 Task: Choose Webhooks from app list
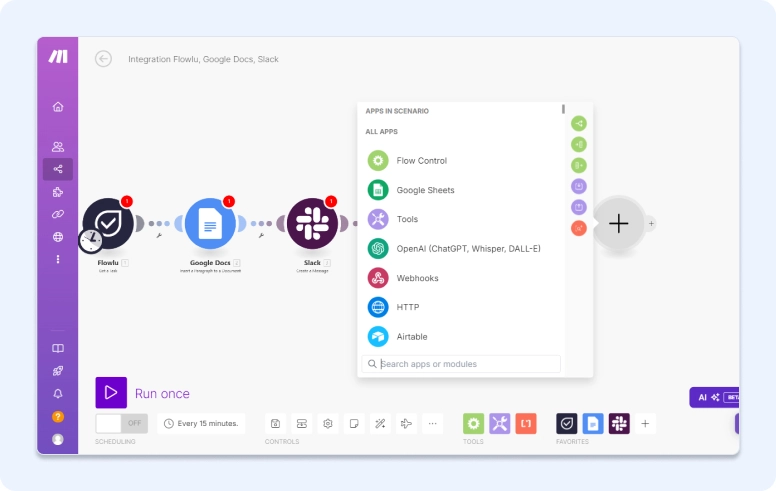click(462, 278)
